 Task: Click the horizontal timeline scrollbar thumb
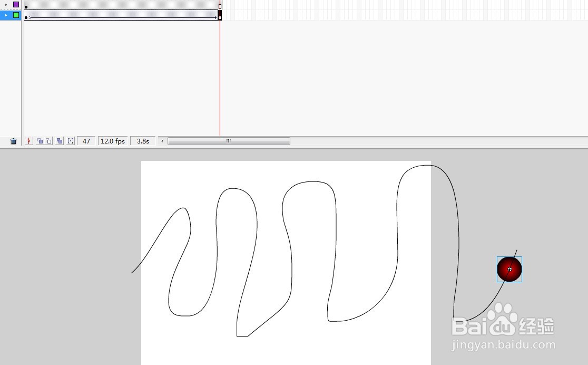tap(229, 141)
